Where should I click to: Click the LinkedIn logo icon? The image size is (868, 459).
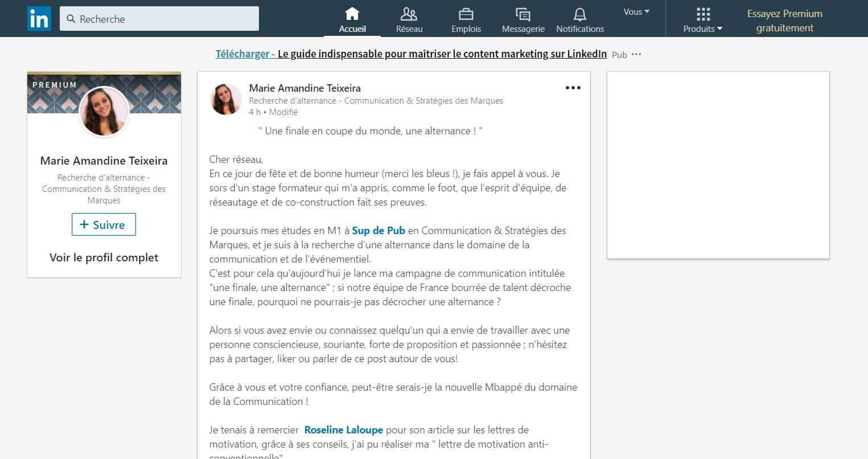[39, 19]
